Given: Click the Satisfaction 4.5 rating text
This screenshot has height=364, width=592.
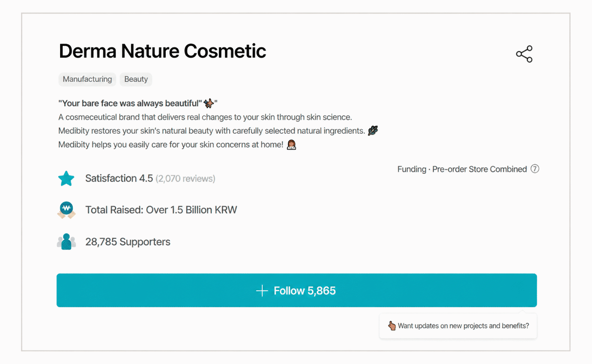Looking at the screenshot, I should click(119, 178).
